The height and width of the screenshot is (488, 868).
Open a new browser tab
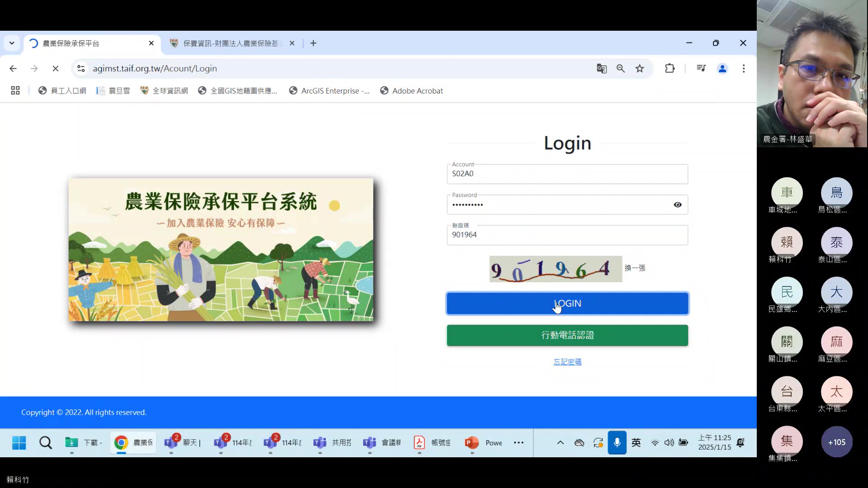coord(313,43)
